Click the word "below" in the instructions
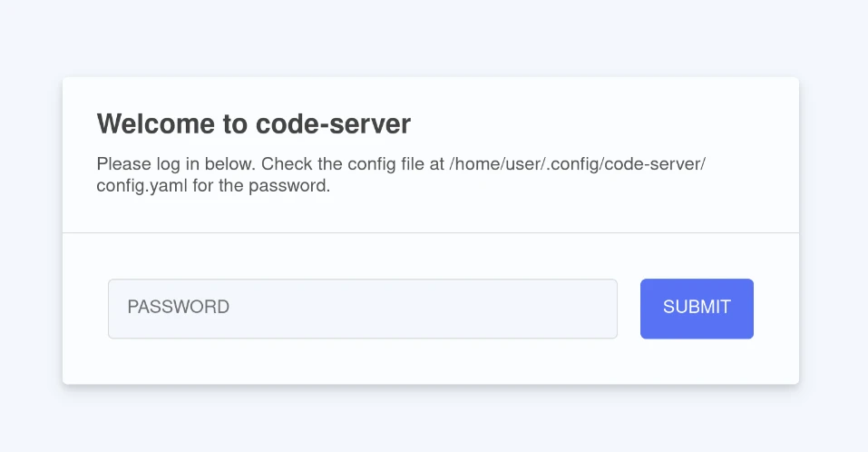Viewport: 868px width, 452px height. pyautogui.click(x=220, y=165)
